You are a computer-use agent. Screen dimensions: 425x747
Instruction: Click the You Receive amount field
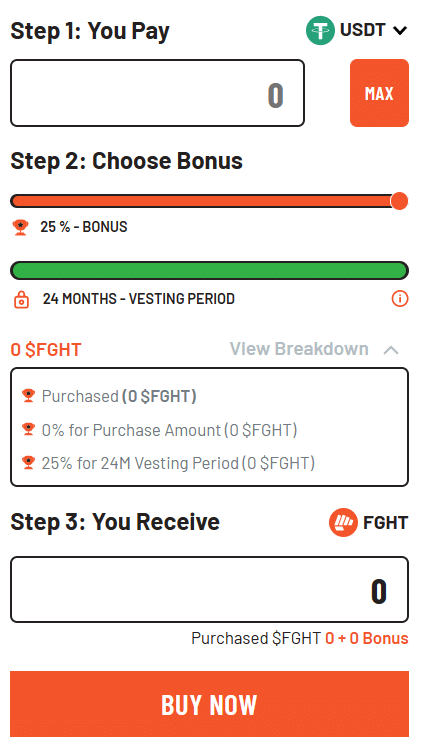coord(209,589)
